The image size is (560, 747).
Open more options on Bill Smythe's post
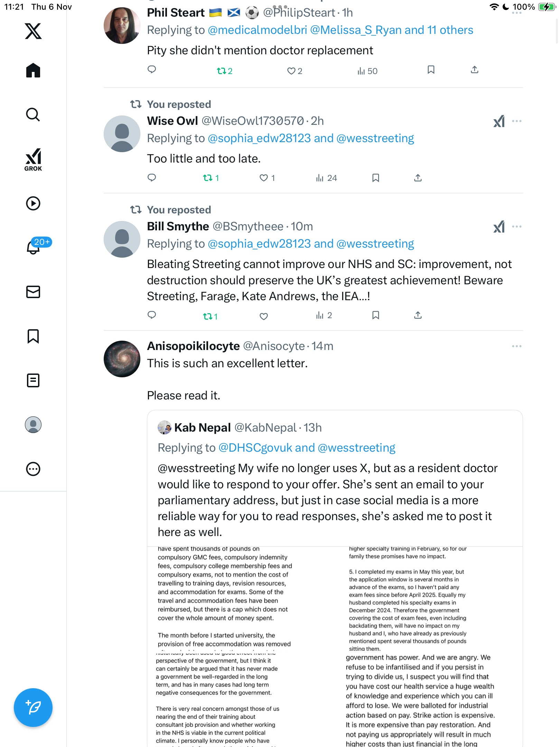tap(516, 227)
